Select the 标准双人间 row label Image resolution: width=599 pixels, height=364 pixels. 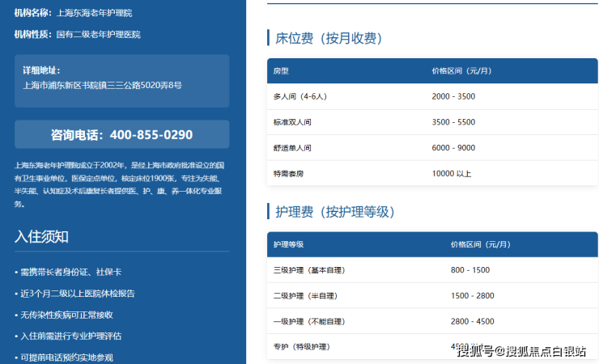pos(292,122)
